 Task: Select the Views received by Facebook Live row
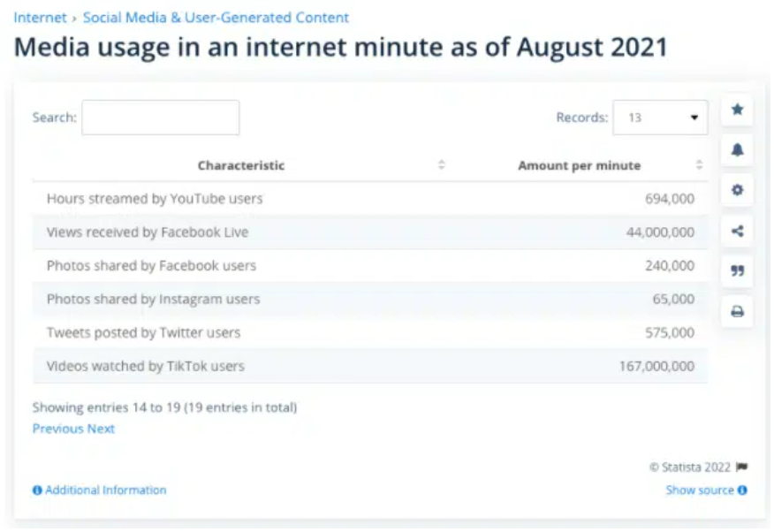pos(370,232)
